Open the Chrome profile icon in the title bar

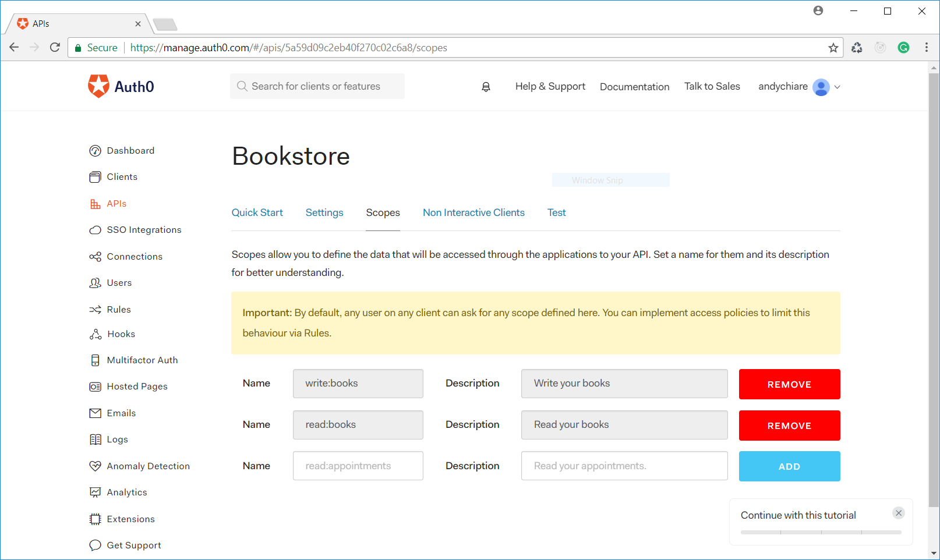point(818,10)
